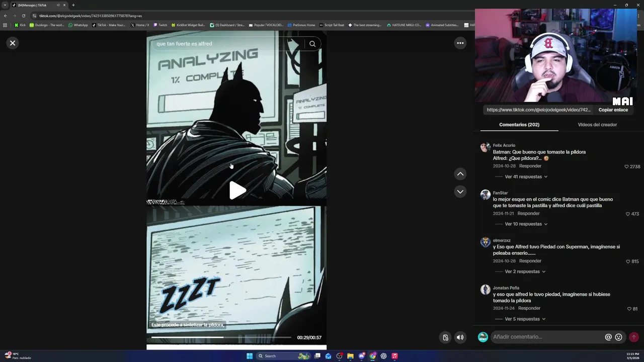Click the browser address bar URL

[91, 16]
